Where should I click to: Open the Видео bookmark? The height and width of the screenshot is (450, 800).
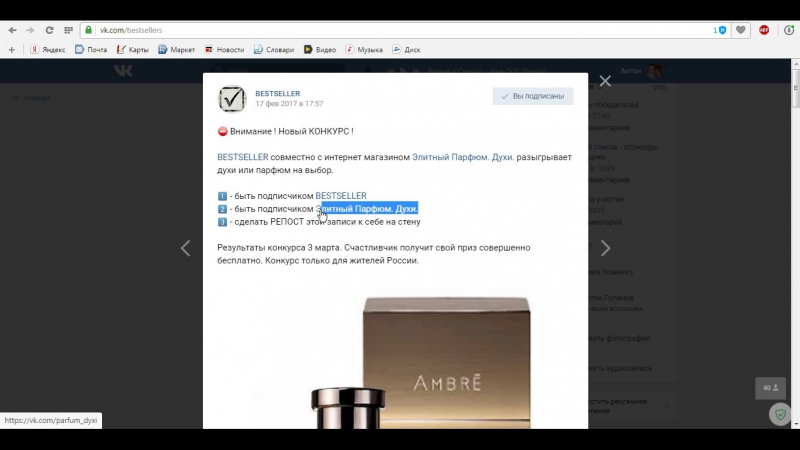point(320,49)
